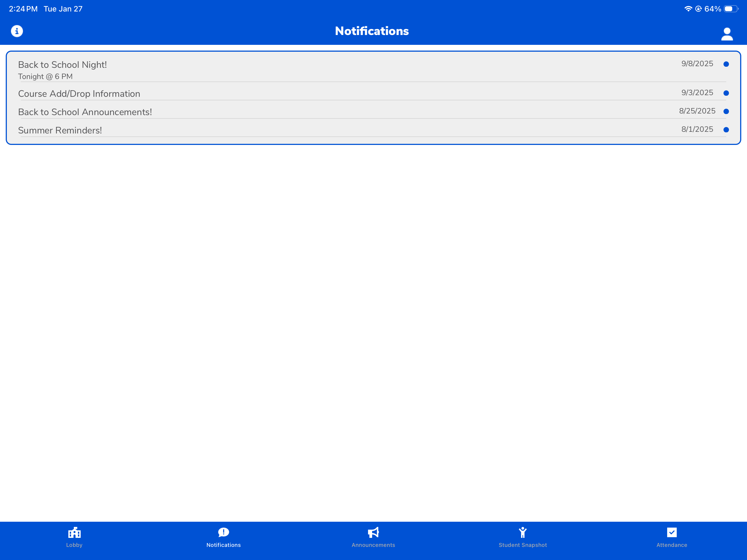The image size is (747, 560).
Task: Tap unread dot for Back to School Night
Action: click(x=726, y=64)
